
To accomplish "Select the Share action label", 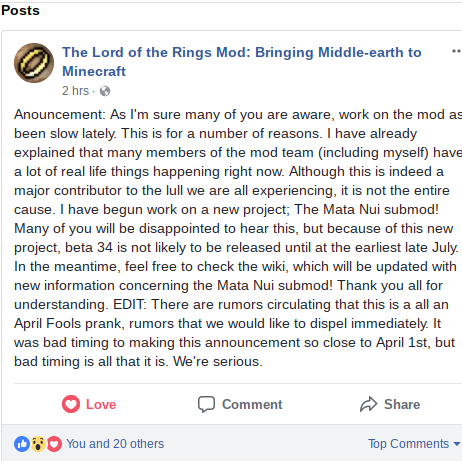I will (402, 404).
